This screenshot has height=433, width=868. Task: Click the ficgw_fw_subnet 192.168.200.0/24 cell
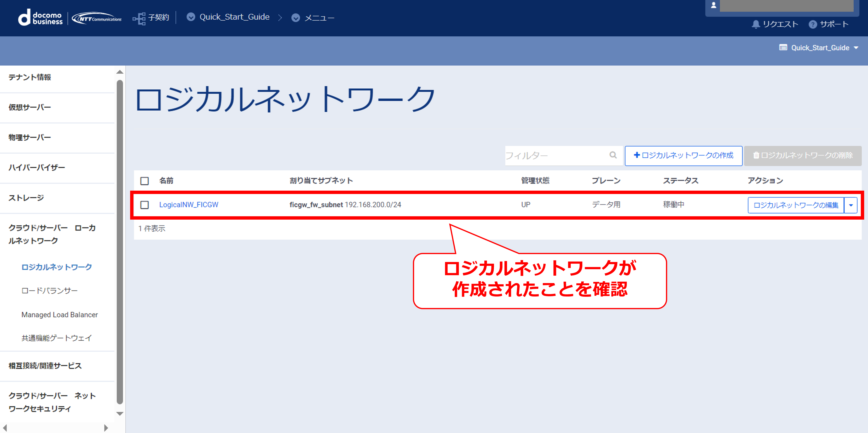pyautogui.click(x=345, y=205)
